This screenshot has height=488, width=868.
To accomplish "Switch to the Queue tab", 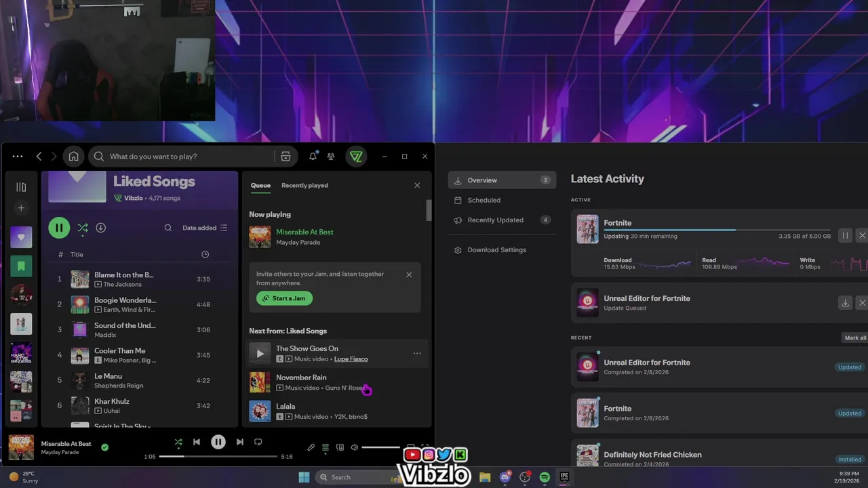I will tap(260, 185).
